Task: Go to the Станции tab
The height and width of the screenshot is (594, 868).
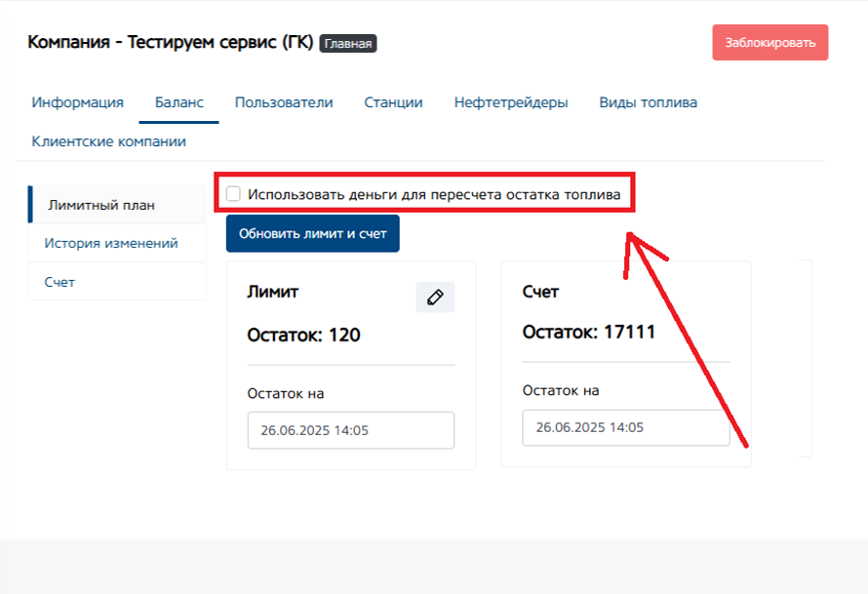Action: [x=394, y=102]
